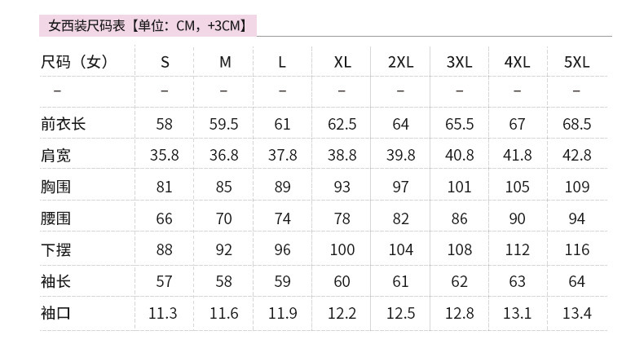Screen dimensions: 644x344
Task: Click the 腰围 row label
Action: coord(55,218)
